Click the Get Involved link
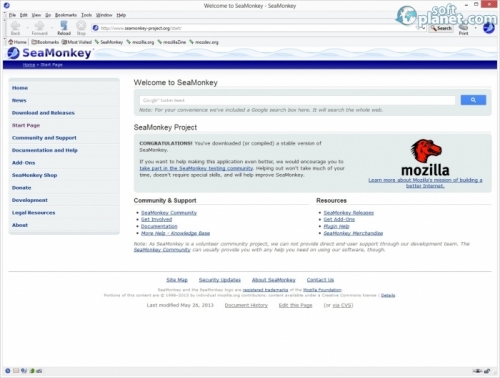This screenshot has width=500, height=378. (x=156, y=219)
